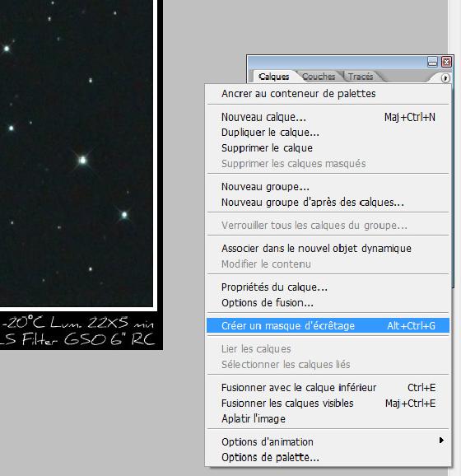Viewport: 461px width, 476px height.
Task: Open Options de fusion...
Action: point(328,303)
